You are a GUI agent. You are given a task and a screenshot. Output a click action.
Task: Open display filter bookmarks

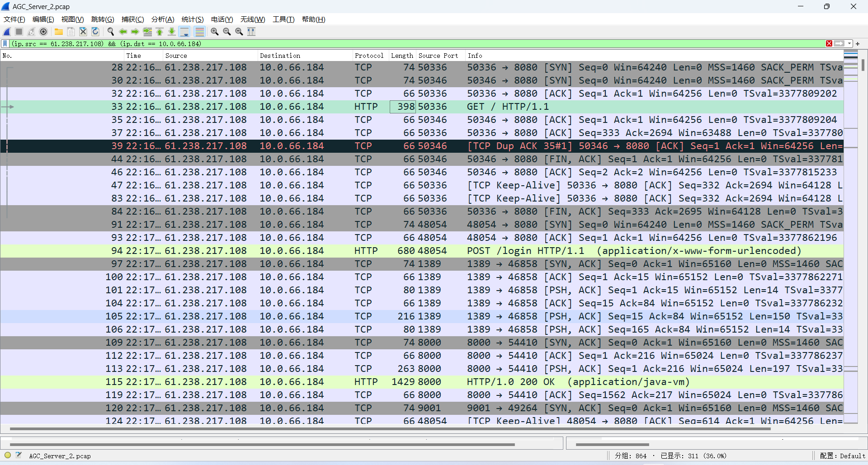click(x=5, y=44)
